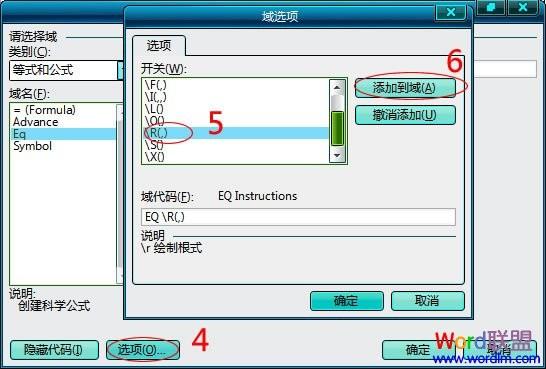Open the 类别 等式和公式 dropdown
Viewport: 546px width, 369px height.
tap(120, 70)
